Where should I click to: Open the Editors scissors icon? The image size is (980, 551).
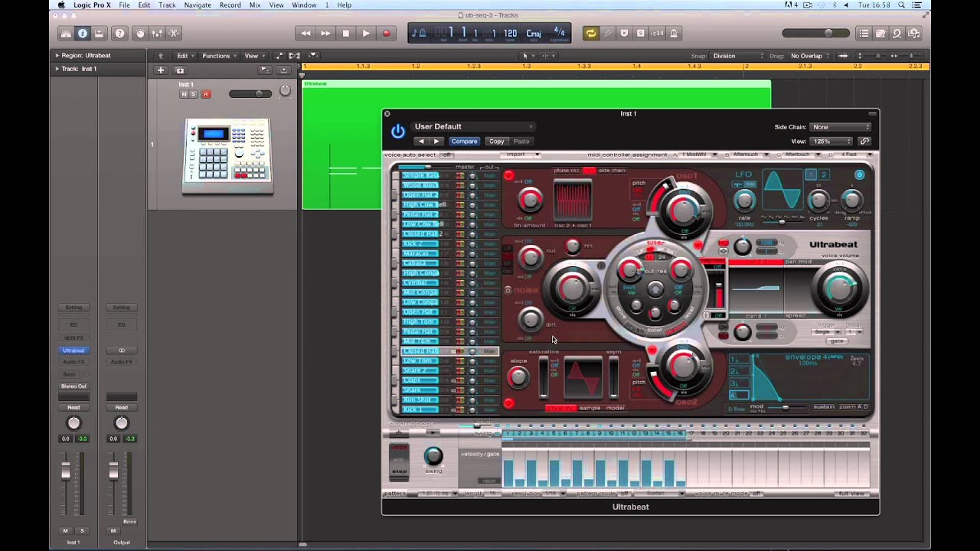[174, 34]
